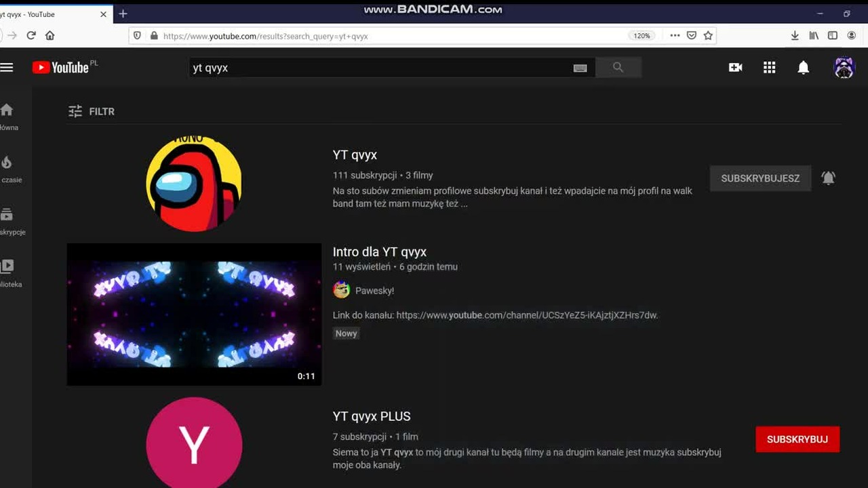
Task: Open the YouTube apps grid icon
Action: 769,67
